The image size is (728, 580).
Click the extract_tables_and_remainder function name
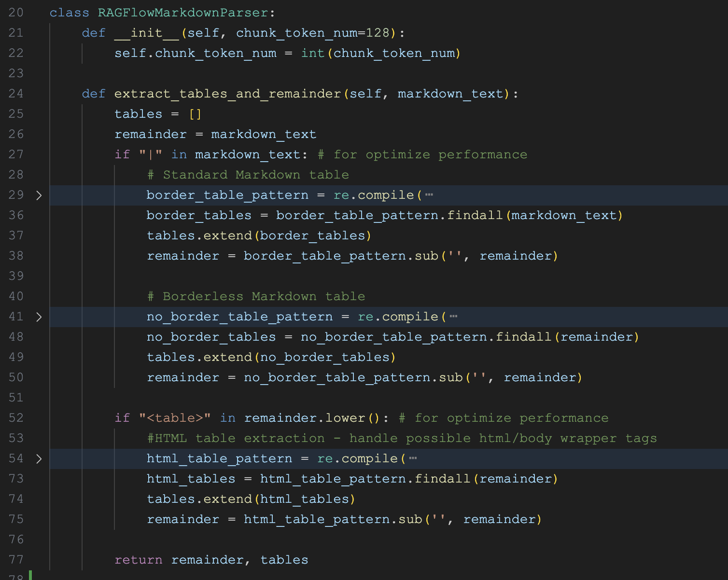pos(228,94)
